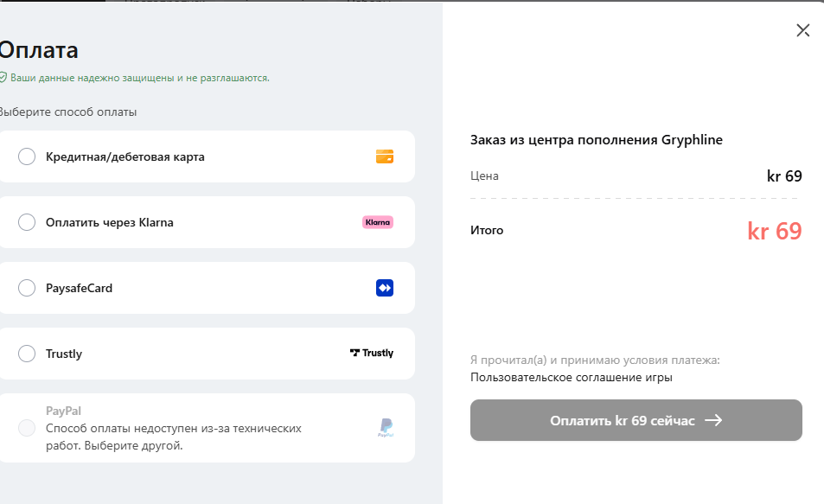
Task: Select the PaysafeCard radio button
Action: pyautogui.click(x=27, y=288)
